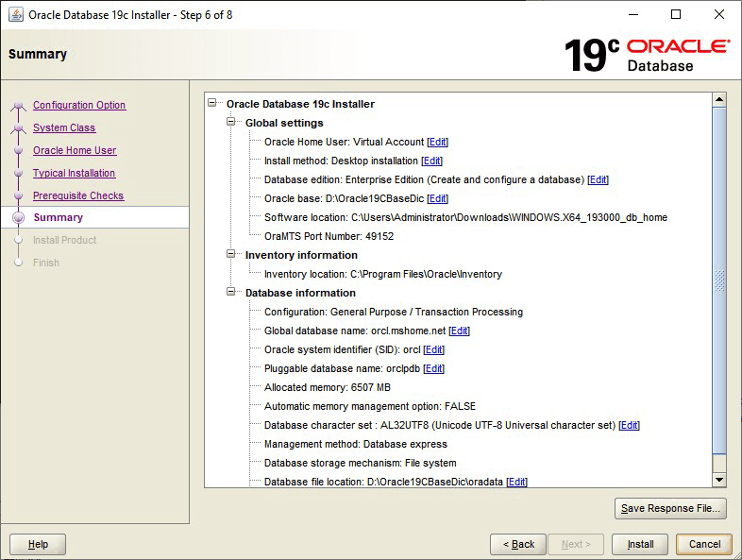Viewport: 742px width, 560px height.
Task: Select Automatic memory management option: FALSE row
Action: click(370, 407)
